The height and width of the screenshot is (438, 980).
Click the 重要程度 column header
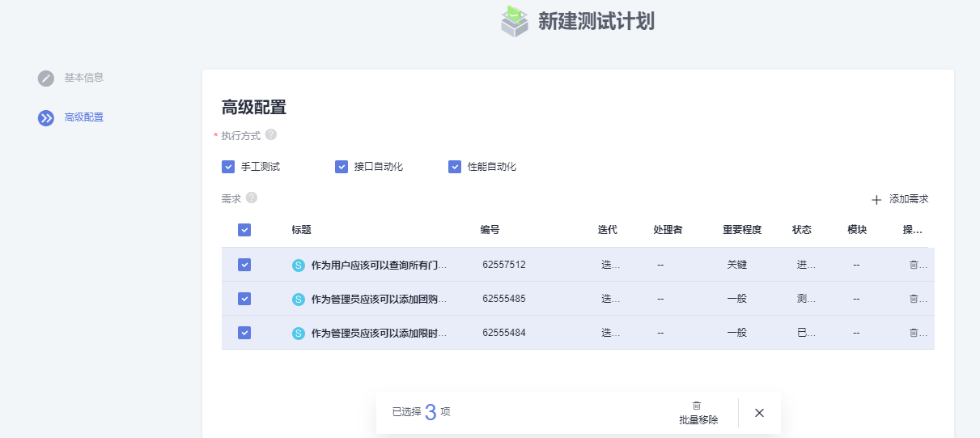click(x=742, y=230)
